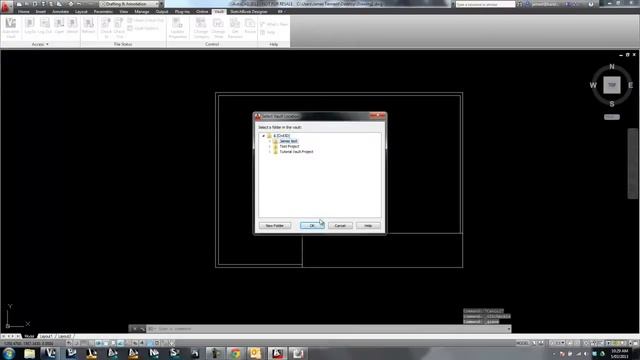The image size is (640, 360).
Task: Open the WCS dropdown below the ViewCube
Action: pos(612,117)
